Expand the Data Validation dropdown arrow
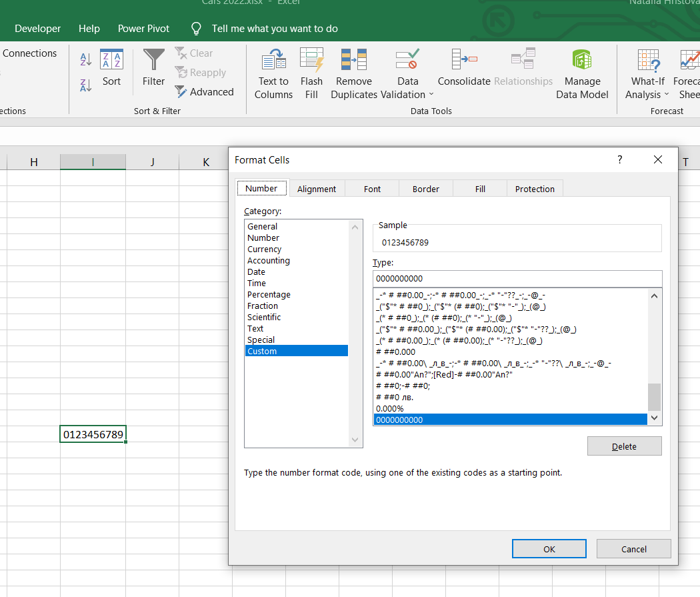 click(431, 95)
